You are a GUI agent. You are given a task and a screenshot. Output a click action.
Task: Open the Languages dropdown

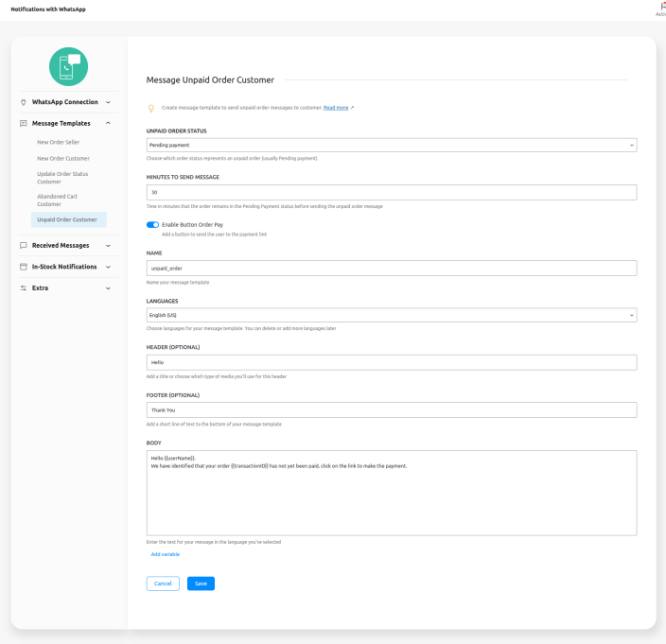392,315
